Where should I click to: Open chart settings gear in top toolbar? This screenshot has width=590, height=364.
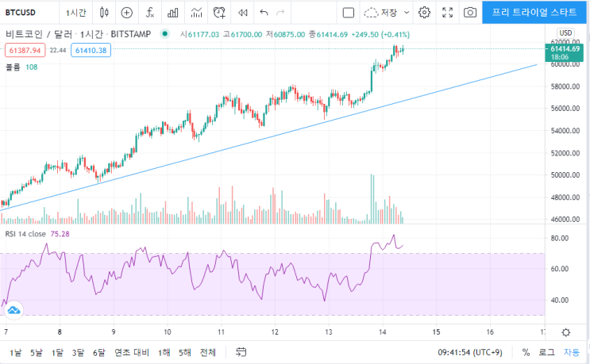[424, 13]
